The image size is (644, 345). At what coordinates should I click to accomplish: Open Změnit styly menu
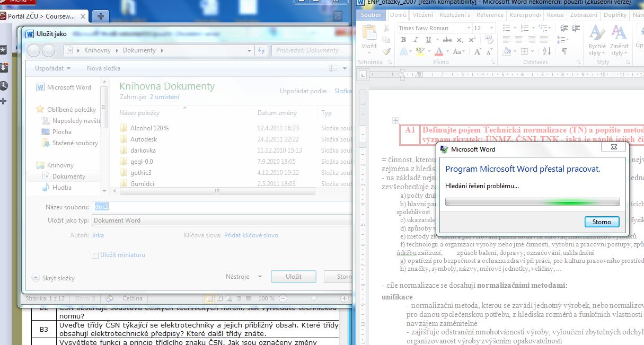tap(619, 41)
